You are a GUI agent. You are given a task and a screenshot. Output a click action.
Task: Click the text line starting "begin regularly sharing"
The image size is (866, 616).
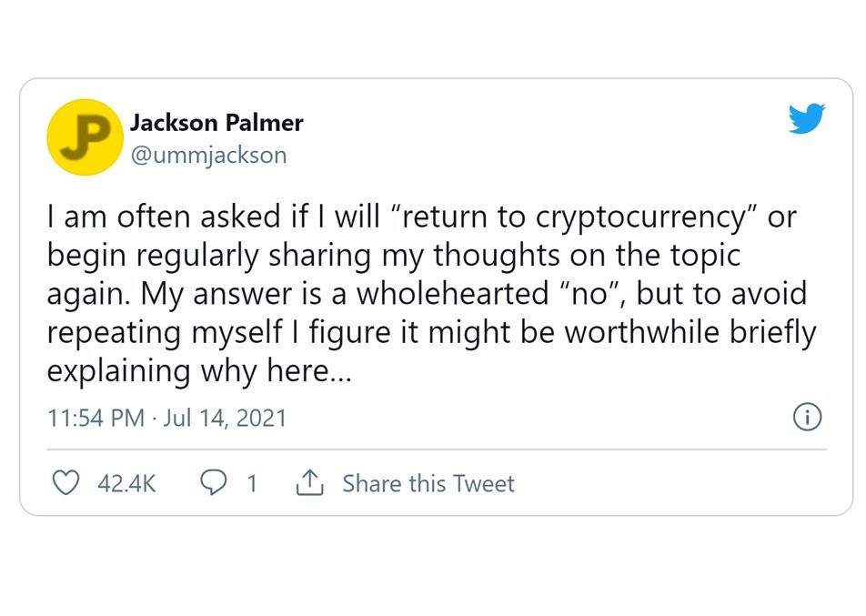[x=394, y=256]
